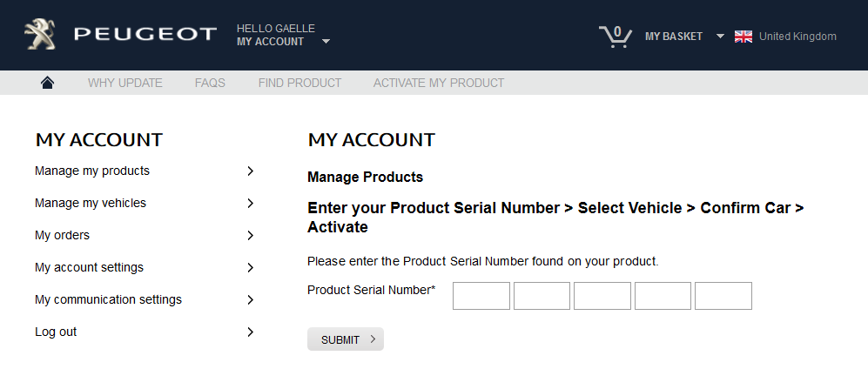Screen dimensions: 868x389
Task: Log out of the account
Action: coord(56,332)
